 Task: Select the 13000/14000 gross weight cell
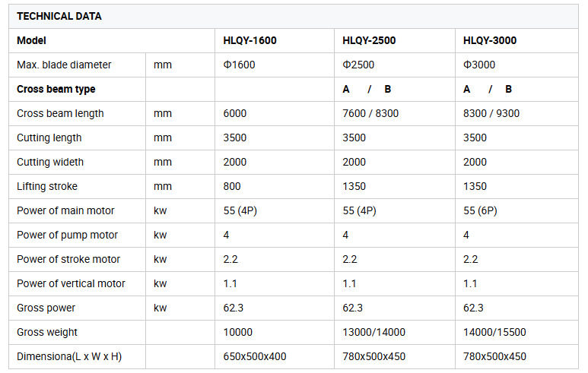pyautogui.click(x=373, y=332)
